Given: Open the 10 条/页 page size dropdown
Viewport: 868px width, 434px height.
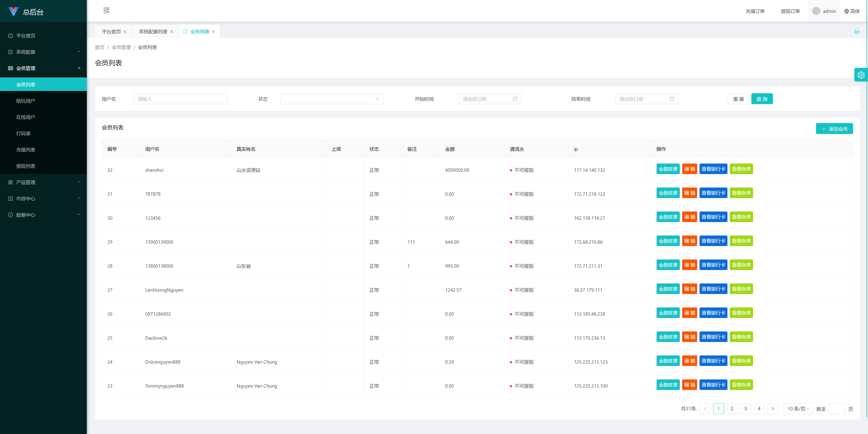Looking at the screenshot, I should point(798,409).
